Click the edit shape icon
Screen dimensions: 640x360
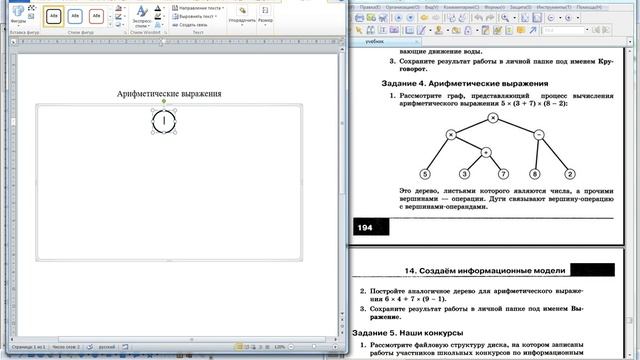[x=32, y=8]
